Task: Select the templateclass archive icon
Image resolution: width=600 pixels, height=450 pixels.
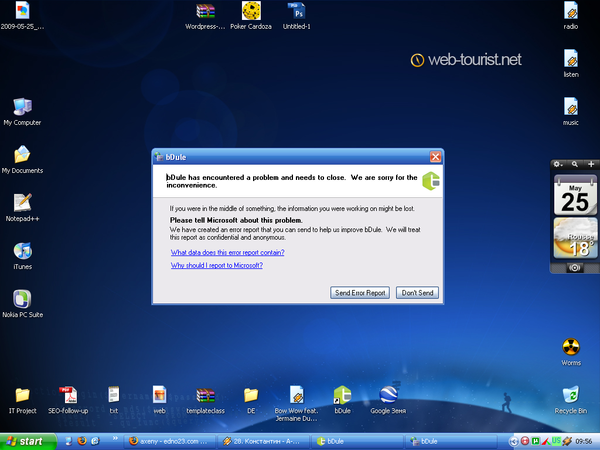Action: [205, 400]
